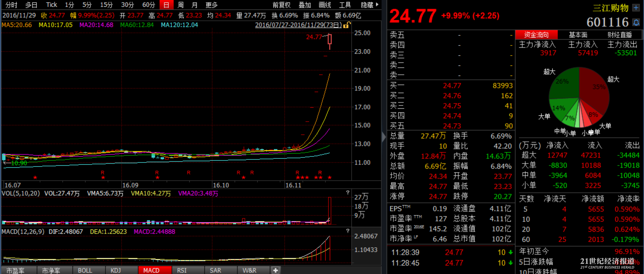Click the MA10:17.05 indicator label
Viewport: 644px width, 274px height.
(55, 25)
